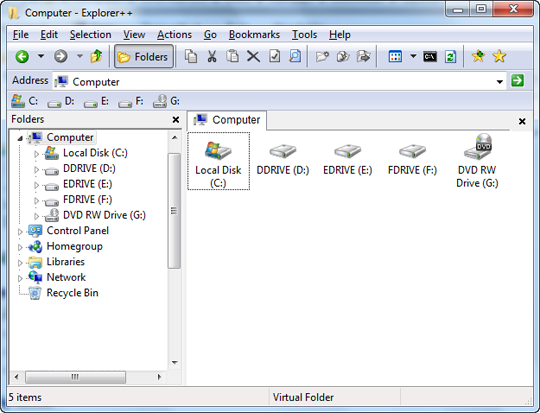Click the tree's vertical scrollbar down arrow
This screenshot has height=413, width=540.
[175, 362]
